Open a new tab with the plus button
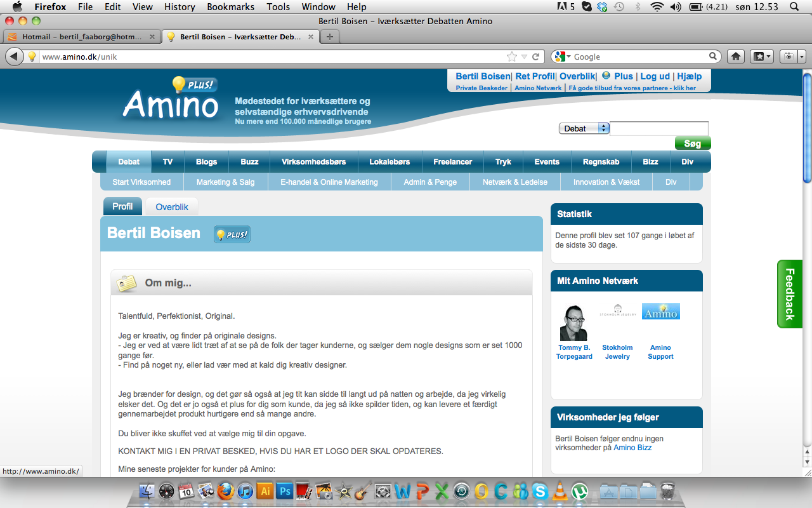Image resolution: width=812 pixels, height=508 pixels. [x=329, y=37]
